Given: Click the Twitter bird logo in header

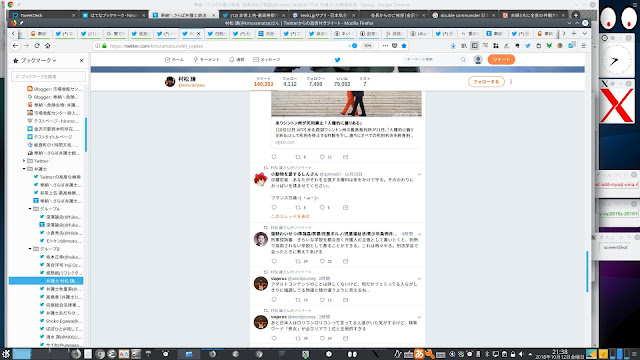Looking at the screenshot, I should tap(338, 60).
